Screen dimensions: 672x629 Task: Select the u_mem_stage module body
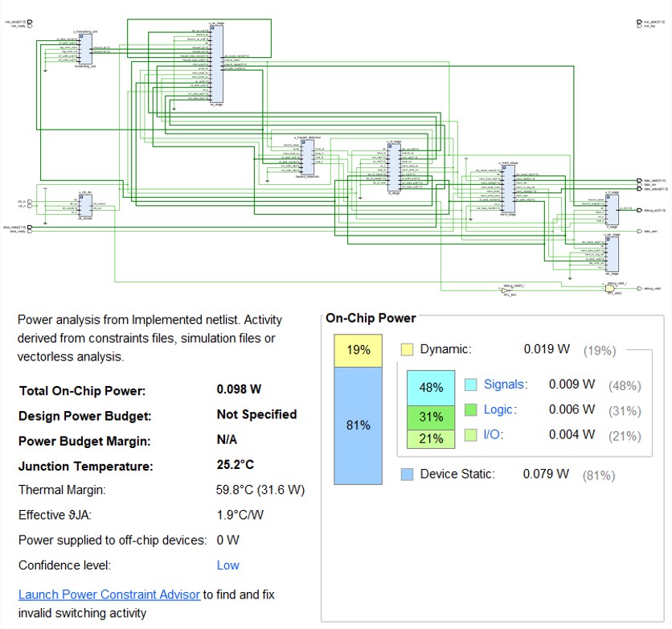pyautogui.click(x=508, y=189)
